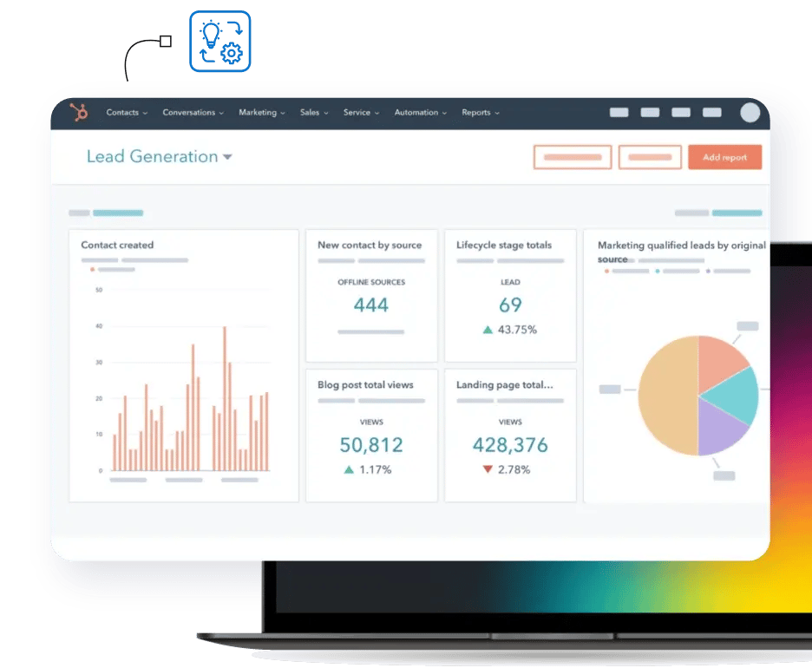Click the green up arrow under 69

[x=488, y=330]
